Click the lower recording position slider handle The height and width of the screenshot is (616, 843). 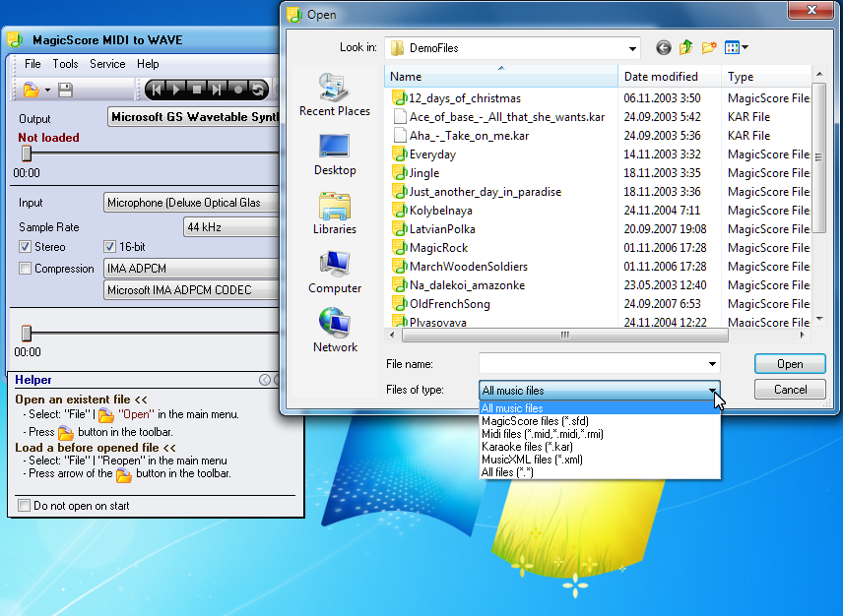(x=27, y=333)
